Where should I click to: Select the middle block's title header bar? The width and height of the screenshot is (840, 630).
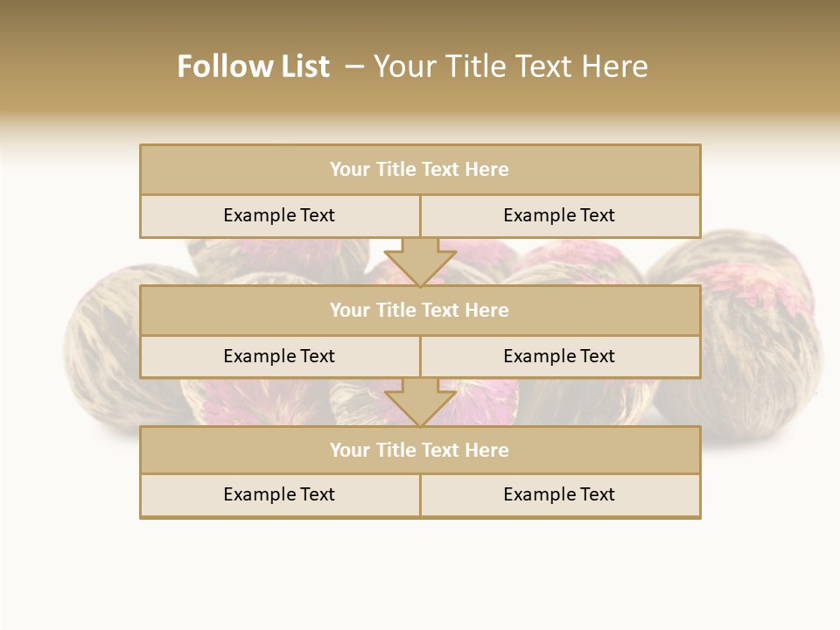(x=420, y=311)
